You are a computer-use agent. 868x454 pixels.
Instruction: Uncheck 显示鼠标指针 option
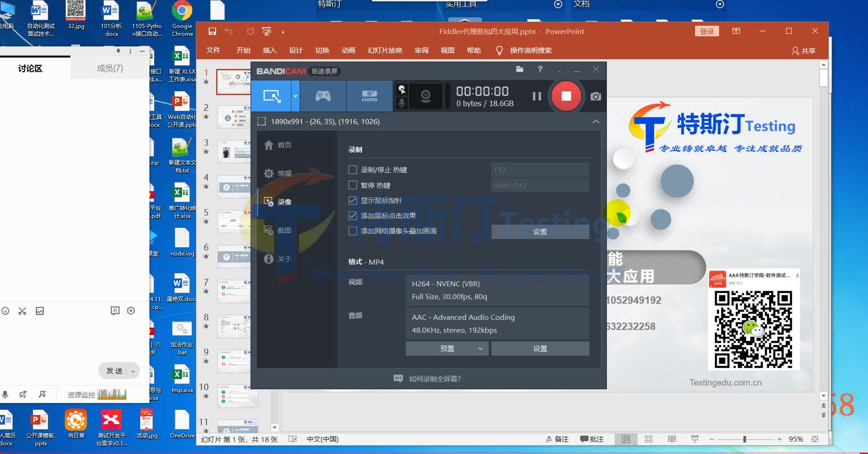pyautogui.click(x=353, y=200)
